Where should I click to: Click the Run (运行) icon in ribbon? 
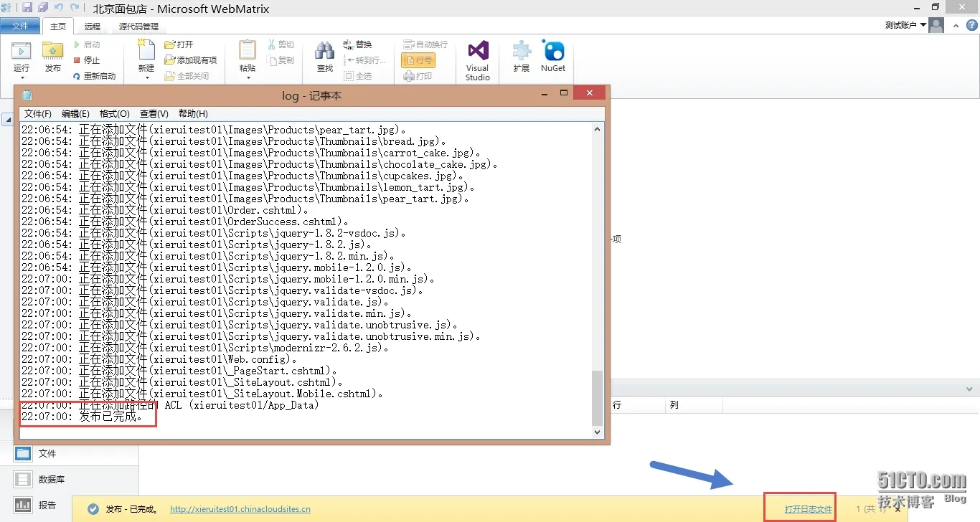(x=22, y=52)
